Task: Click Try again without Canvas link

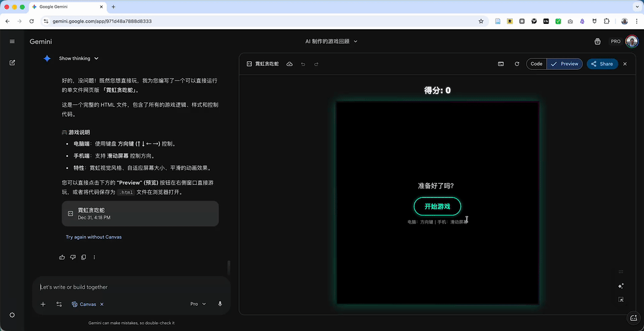Action: click(x=94, y=237)
